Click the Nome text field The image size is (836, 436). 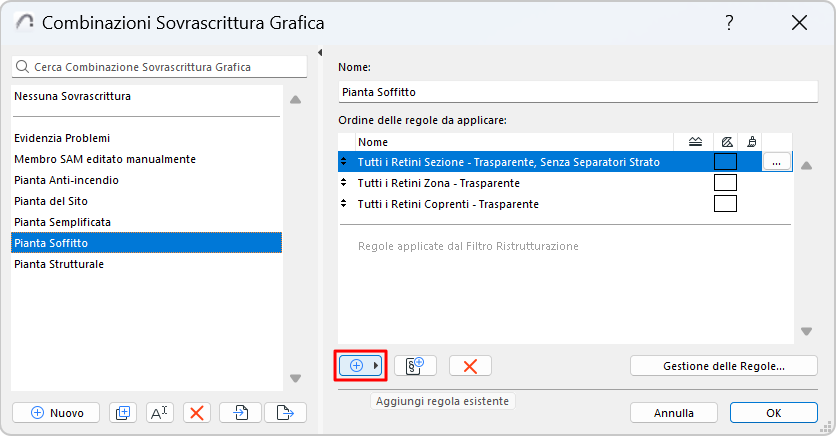578,91
